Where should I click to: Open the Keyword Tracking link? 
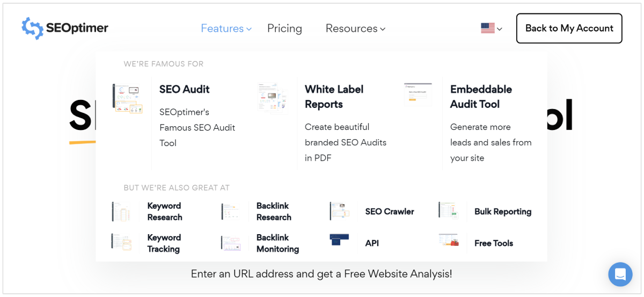164,243
